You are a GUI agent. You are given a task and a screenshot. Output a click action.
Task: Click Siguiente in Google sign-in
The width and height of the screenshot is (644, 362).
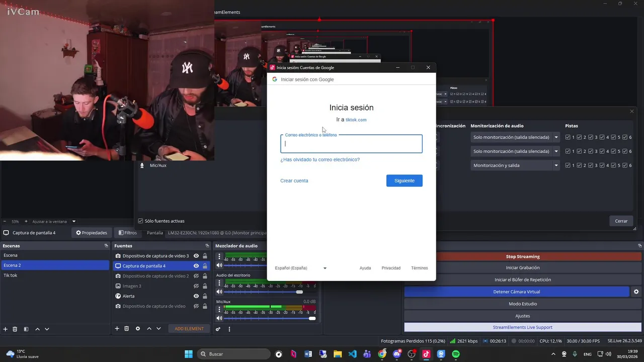tap(405, 180)
